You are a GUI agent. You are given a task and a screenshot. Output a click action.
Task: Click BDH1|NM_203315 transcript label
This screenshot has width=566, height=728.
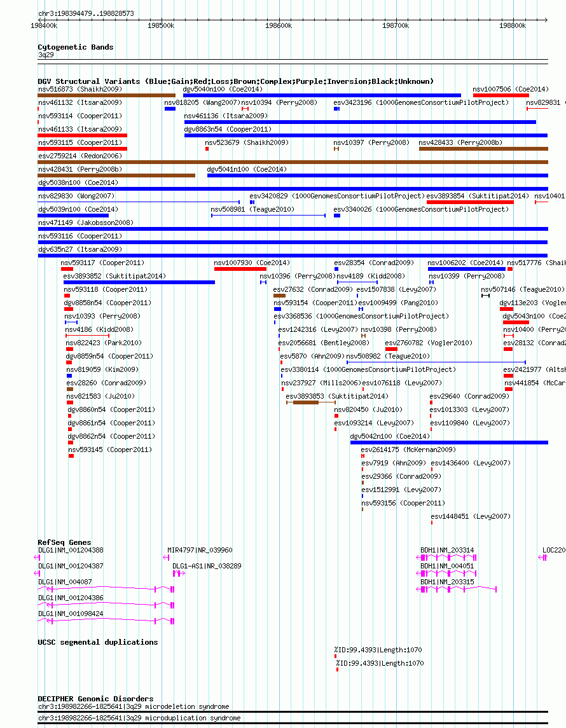point(447,582)
